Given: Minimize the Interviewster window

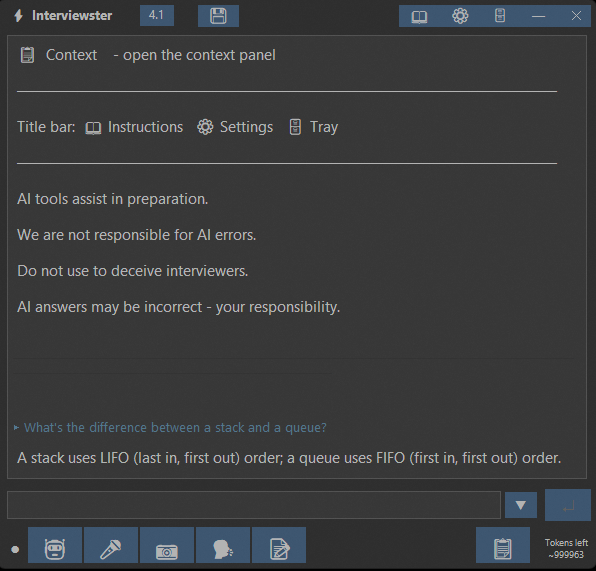Looking at the screenshot, I should [538, 16].
